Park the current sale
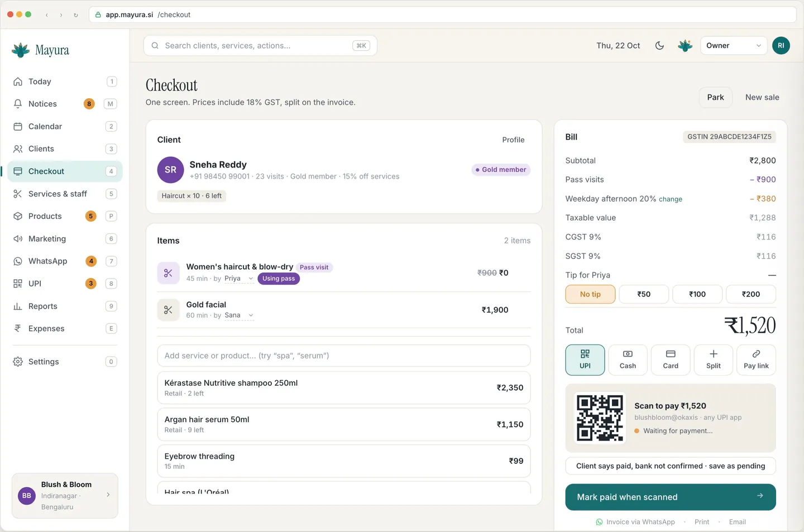Viewport: 804px width, 532px height. point(715,97)
